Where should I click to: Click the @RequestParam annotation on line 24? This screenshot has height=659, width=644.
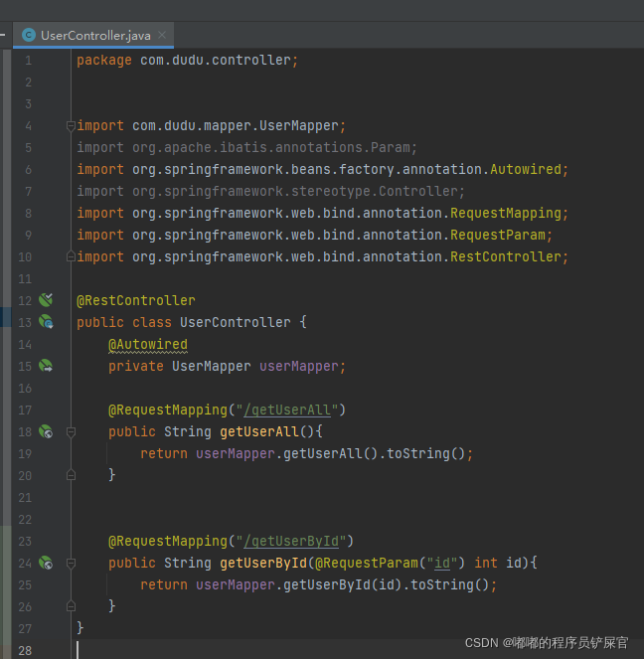click(x=367, y=563)
